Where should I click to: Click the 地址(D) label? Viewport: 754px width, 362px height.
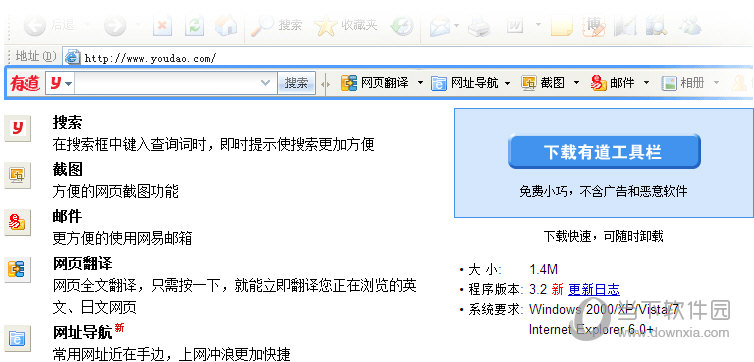coord(36,57)
